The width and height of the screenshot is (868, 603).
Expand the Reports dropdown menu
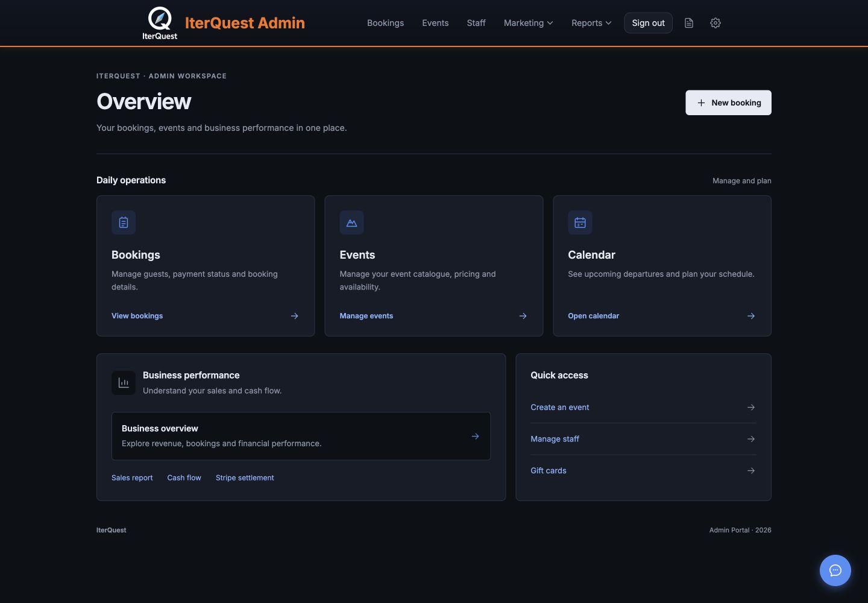pos(591,23)
